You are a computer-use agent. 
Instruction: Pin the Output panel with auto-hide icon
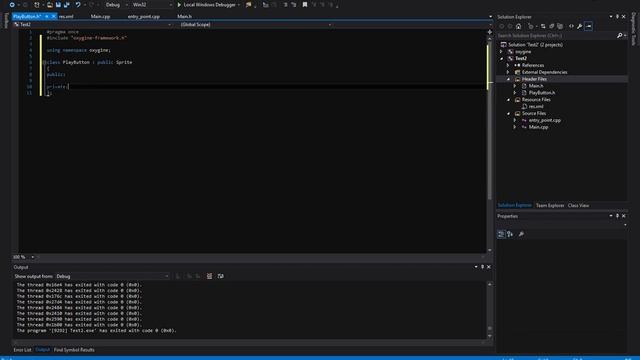[482, 267]
